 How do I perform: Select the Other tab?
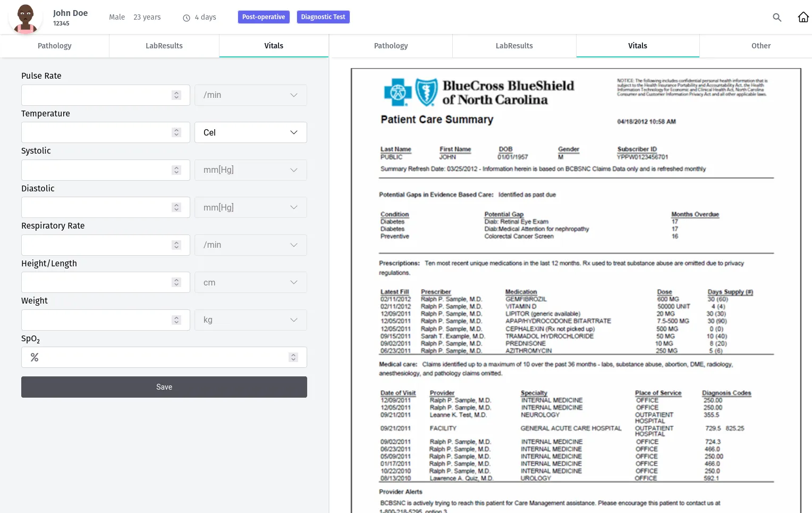761,46
